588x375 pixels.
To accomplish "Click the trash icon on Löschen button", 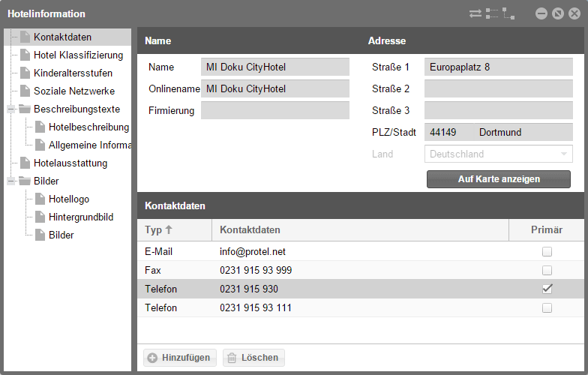I will point(232,358).
